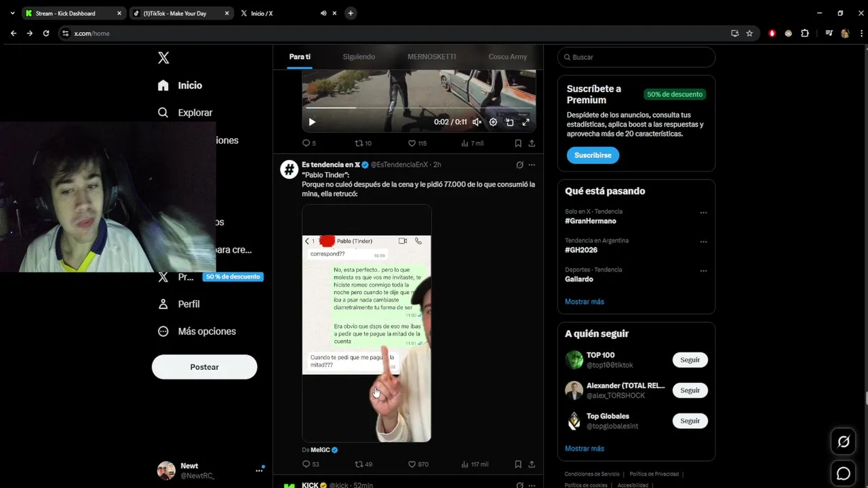Repost the post with 49 reposts
Image resolution: width=868 pixels, height=488 pixels.
point(363,464)
